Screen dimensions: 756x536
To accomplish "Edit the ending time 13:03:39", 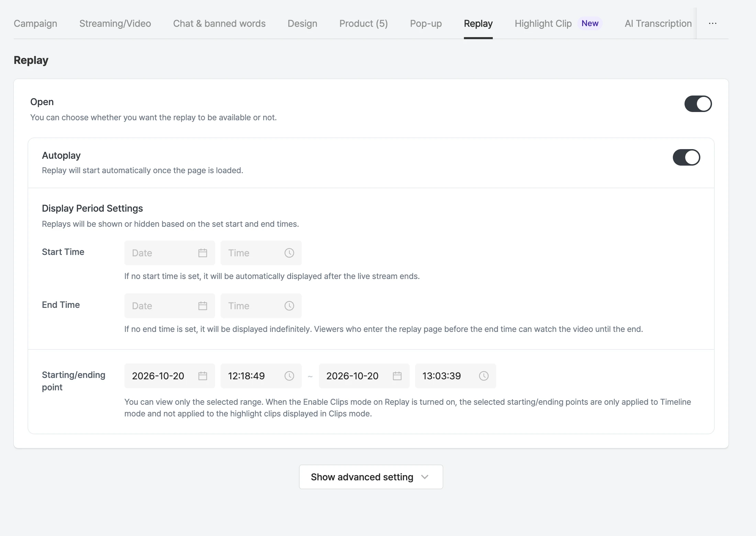I will click(456, 376).
